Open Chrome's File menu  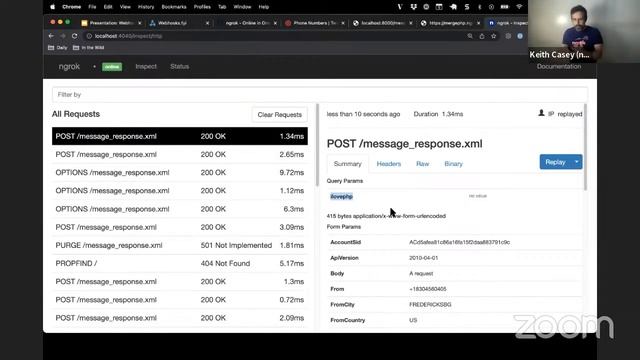[92, 7]
